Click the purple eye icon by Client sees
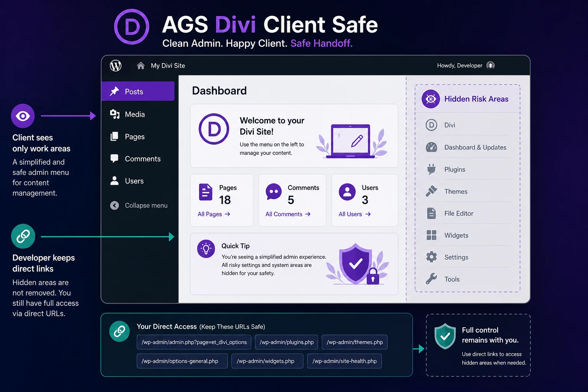Screen dimensions: 588x392 pyautogui.click(x=23, y=116)
